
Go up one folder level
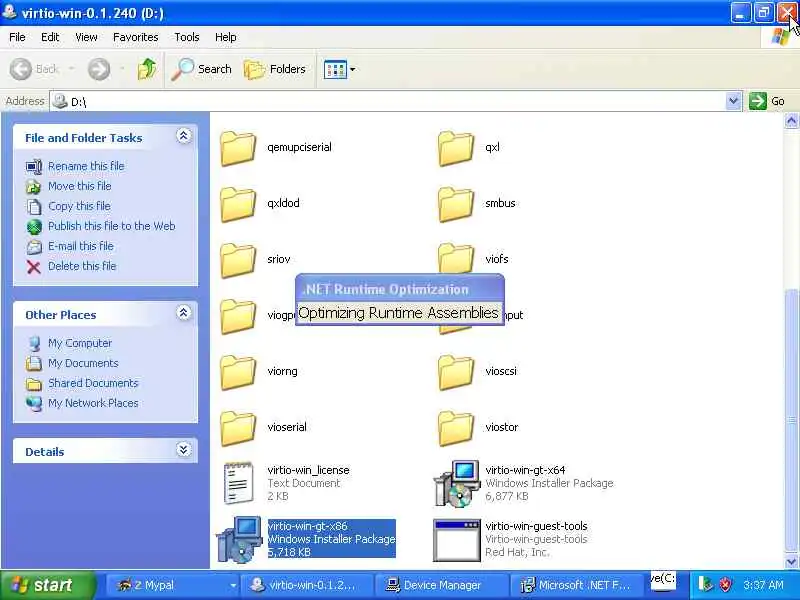[x=147, y=69]
